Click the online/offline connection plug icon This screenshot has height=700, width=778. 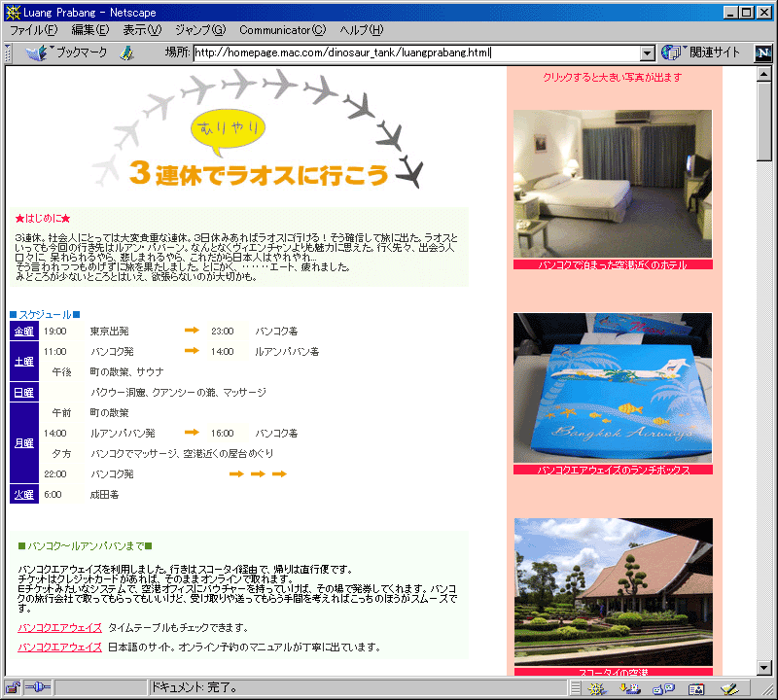coord(38,687)
